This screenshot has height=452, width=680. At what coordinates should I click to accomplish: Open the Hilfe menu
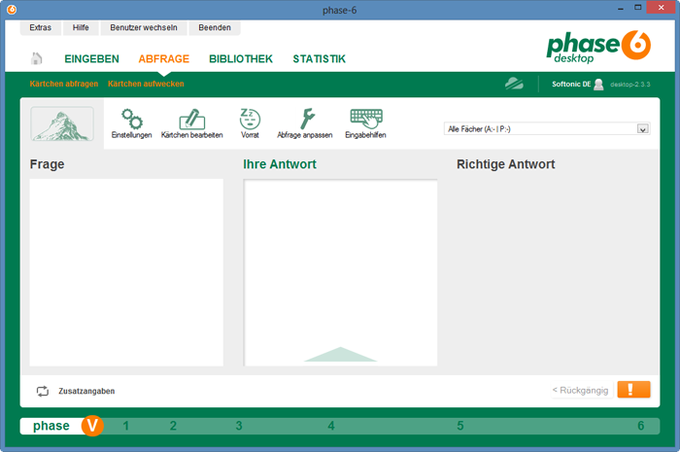coord(81,28)
